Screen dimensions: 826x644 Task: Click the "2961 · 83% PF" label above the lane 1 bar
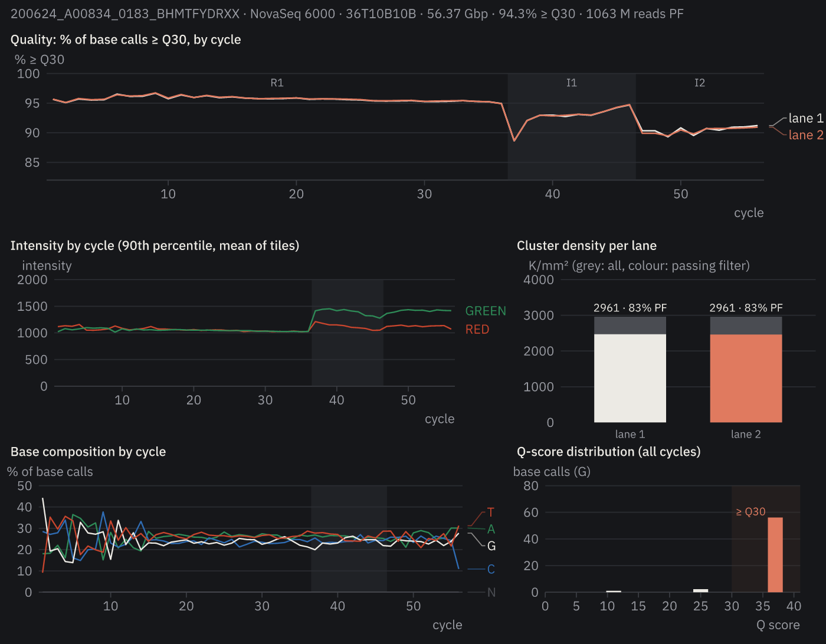(x=630, y=308)
